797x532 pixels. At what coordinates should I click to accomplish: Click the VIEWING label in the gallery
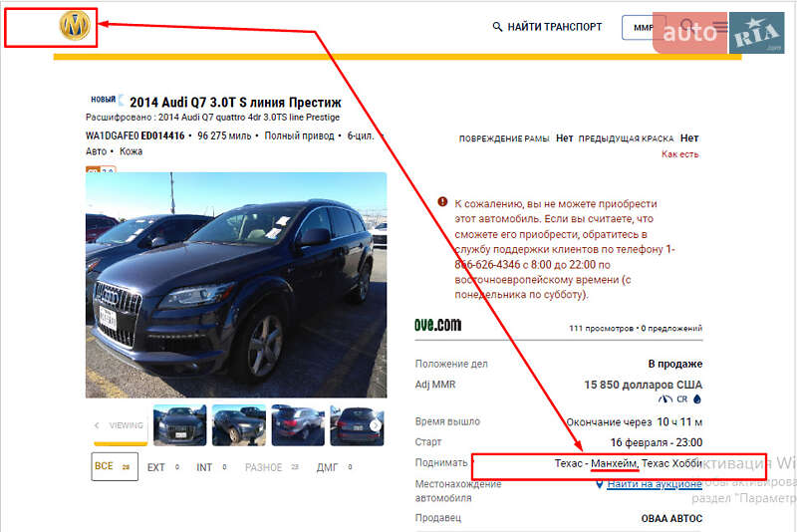(x=127, y=425)
